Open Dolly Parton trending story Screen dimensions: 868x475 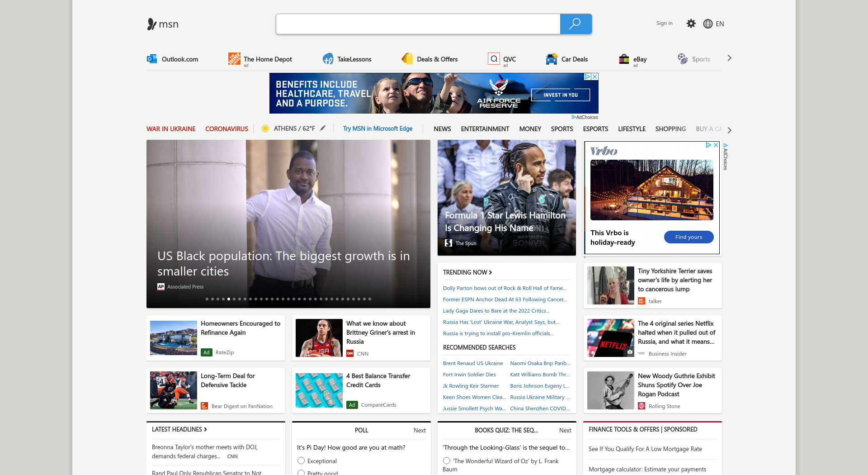click(x=505, y=288)
